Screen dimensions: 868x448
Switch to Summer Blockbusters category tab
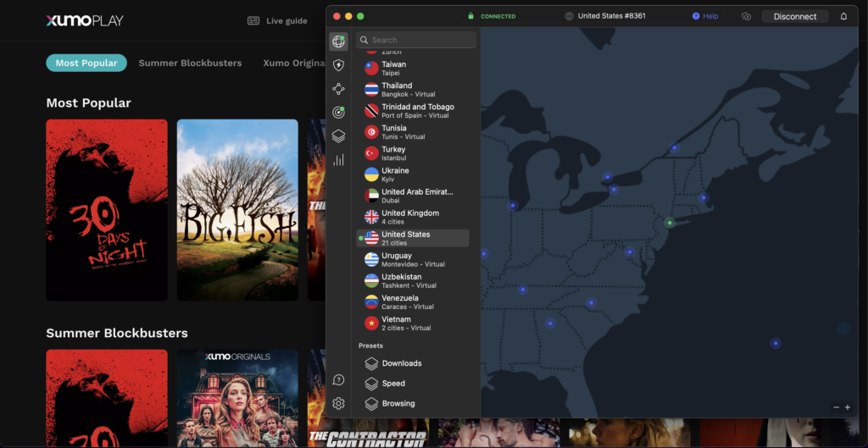click(x=190, y=63)
